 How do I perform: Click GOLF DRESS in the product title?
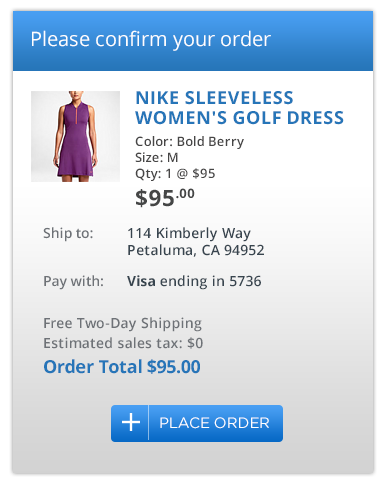[288, 118]
